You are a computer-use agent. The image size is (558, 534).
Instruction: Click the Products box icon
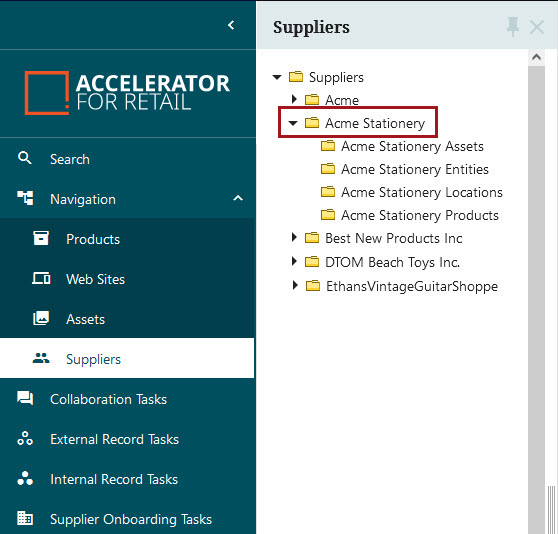(x=41, y=238)
